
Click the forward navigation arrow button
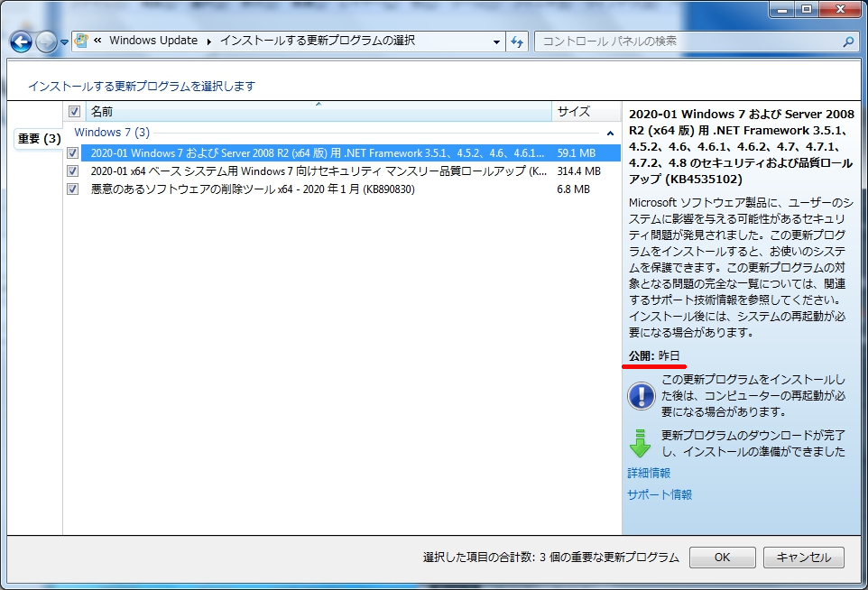[x=46, y=41]
